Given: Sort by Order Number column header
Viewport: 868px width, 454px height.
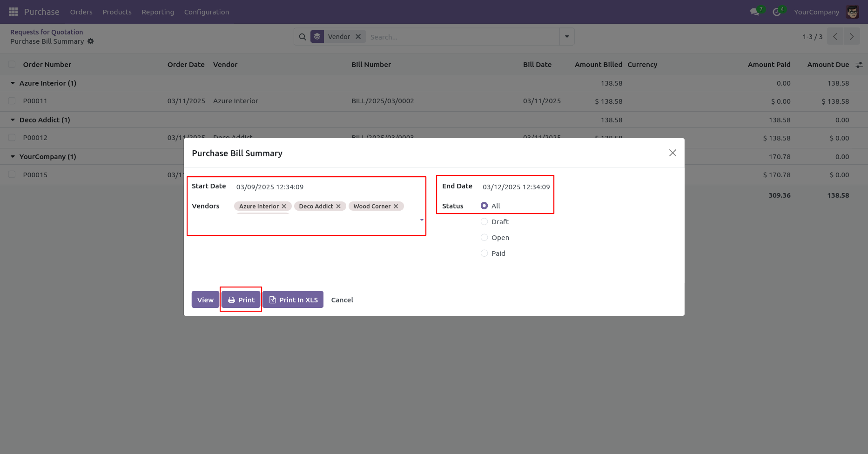Looking at the screenshot, I should [x=47, y=65].
